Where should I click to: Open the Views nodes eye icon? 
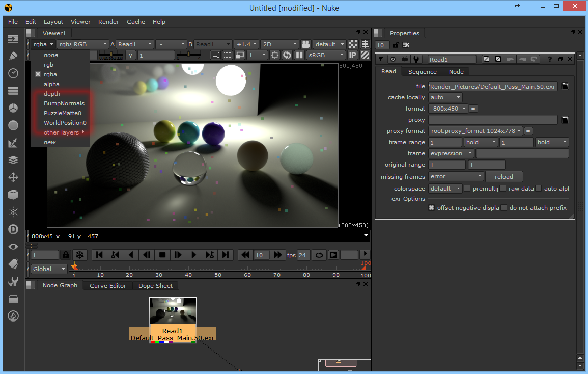[x=13, y=247]
